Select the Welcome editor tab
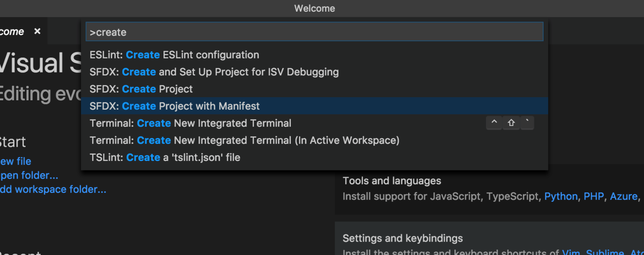Viewport: 644px width, 255px height. pos(12,31)
